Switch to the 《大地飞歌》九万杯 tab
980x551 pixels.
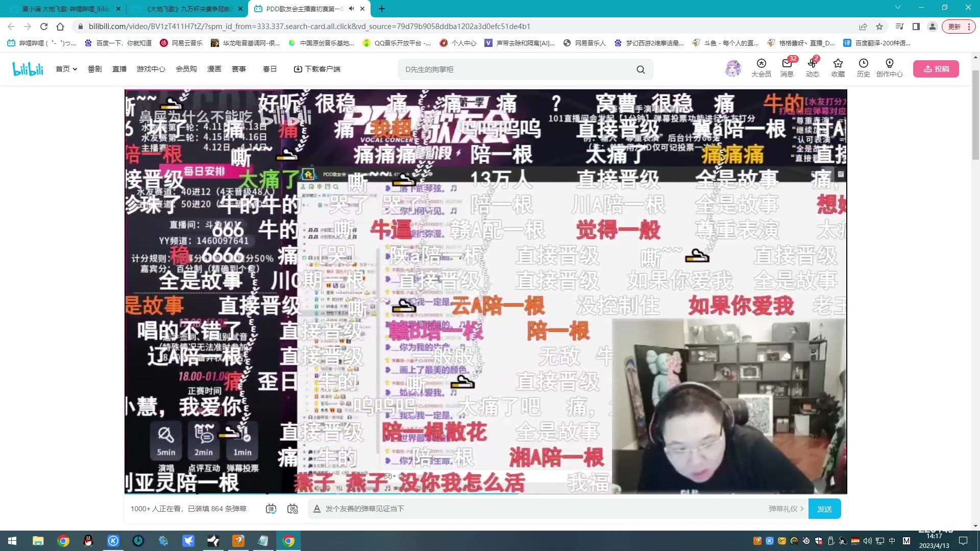coord(186,9)
